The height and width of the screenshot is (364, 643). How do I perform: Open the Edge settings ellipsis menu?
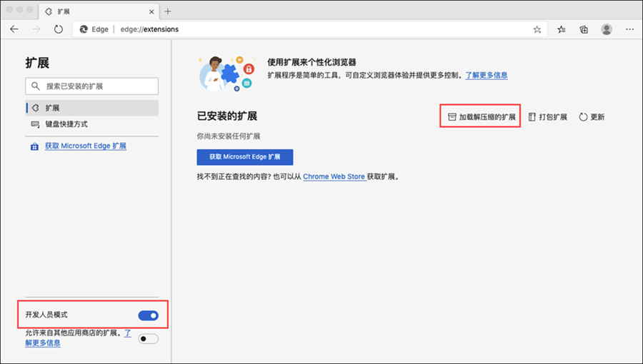[629, 29]
